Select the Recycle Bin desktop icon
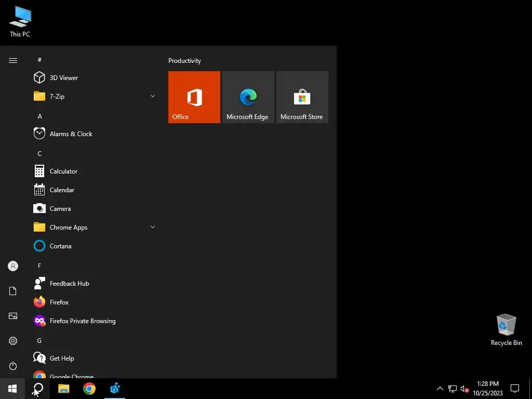This screenshot has width=532, height=399. (506, 330)
